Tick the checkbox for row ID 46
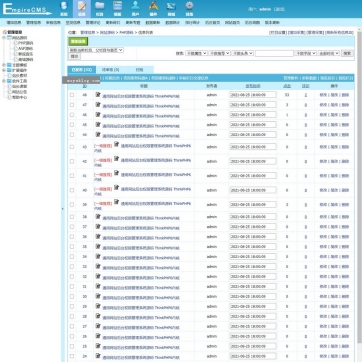This screenshot has width=362, height=362. pyautogui.click(x=72, y=115)
